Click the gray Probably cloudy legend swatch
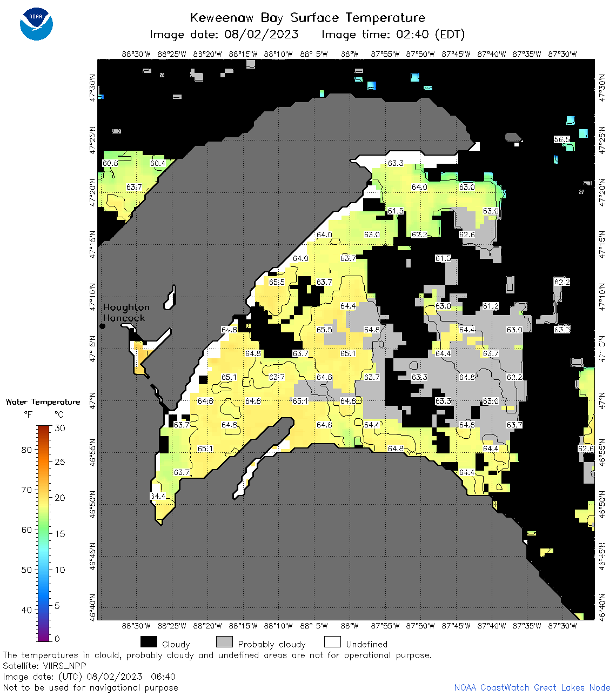Screen dimensions: 616x696 pyautogui.click(x=224, y=642)
